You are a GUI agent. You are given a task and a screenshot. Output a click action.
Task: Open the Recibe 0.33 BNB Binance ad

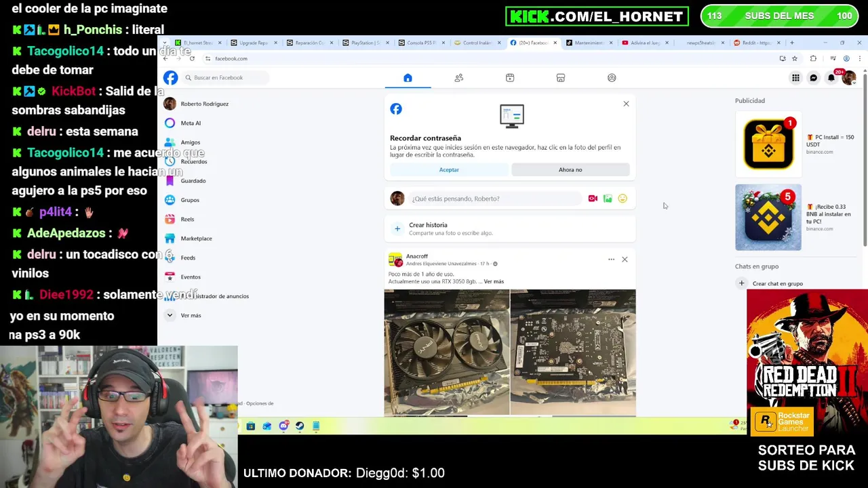pyautogui.click(x=797, y=218)
